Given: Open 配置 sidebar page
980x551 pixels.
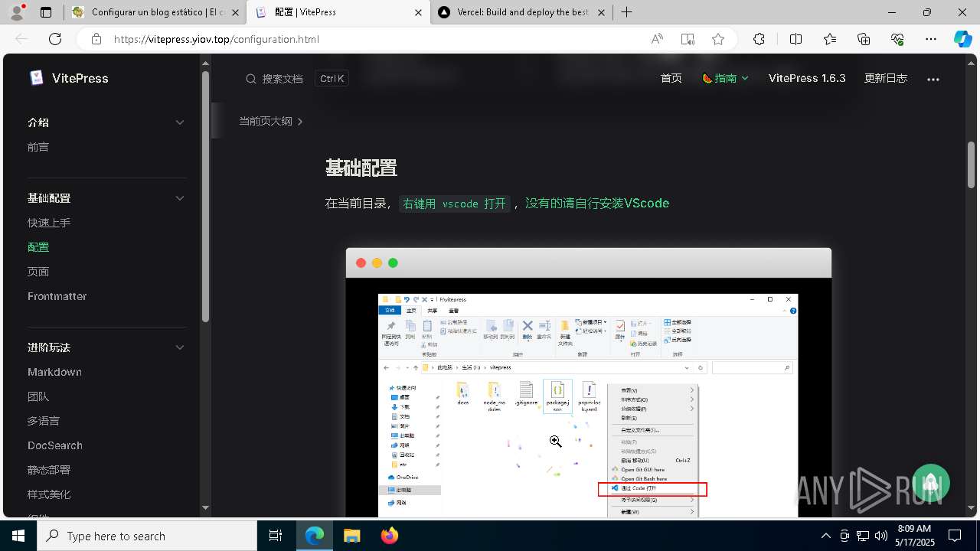Looking at the screenshot, I should pos(38,247).
